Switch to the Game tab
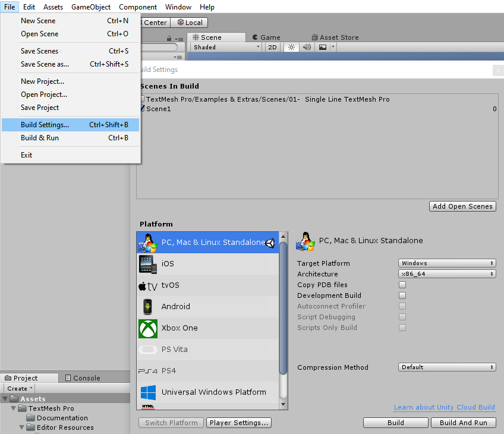The height and width of the screenshot is (434, 504). pyautogui.click(x=266, y=37)
